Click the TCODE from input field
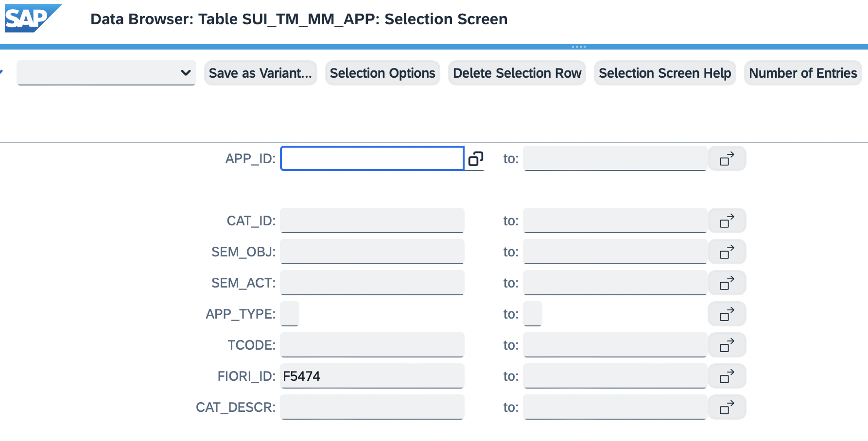The height and width of the screenshot is (441, 868). [x=372, y=345]
